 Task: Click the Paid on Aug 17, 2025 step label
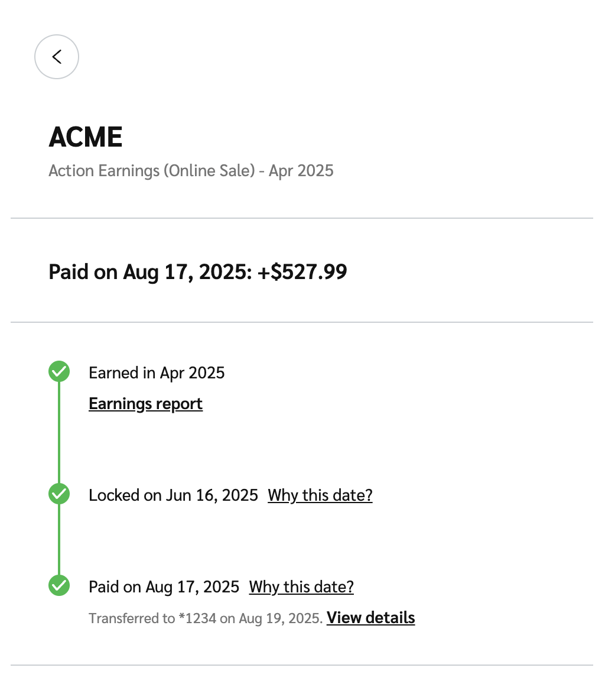(x=164, y=586)
